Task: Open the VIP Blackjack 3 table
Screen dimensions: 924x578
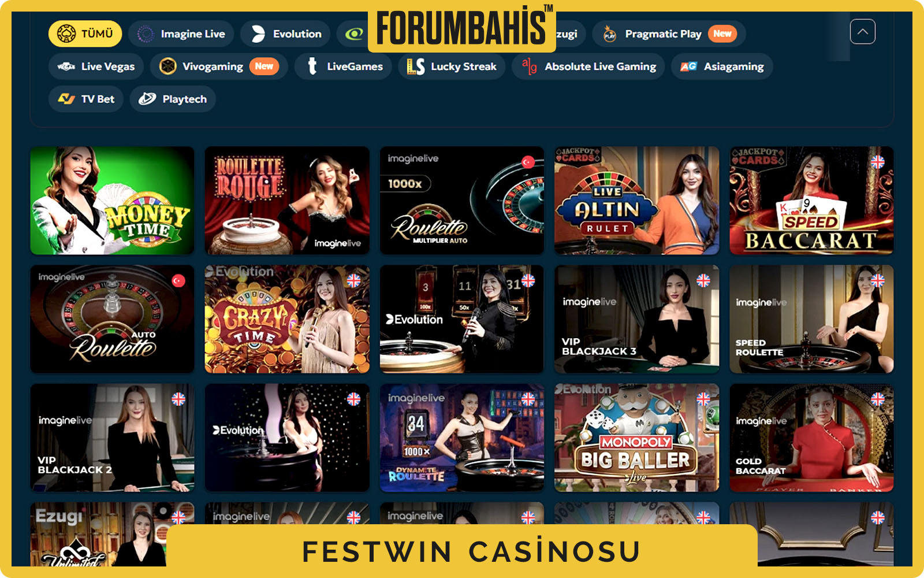Action: pos(637,319)
